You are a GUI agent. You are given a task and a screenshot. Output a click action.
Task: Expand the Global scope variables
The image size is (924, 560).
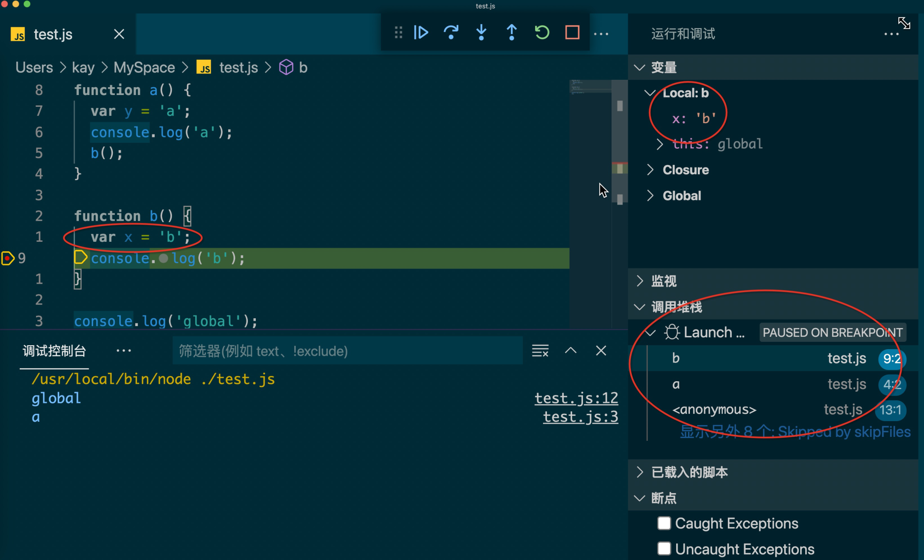(682, 196)
